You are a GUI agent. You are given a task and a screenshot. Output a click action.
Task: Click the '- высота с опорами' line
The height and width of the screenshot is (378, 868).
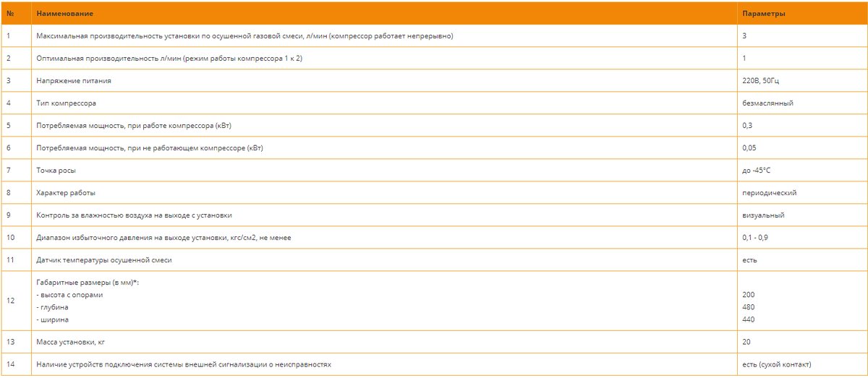tap(69, 295)
